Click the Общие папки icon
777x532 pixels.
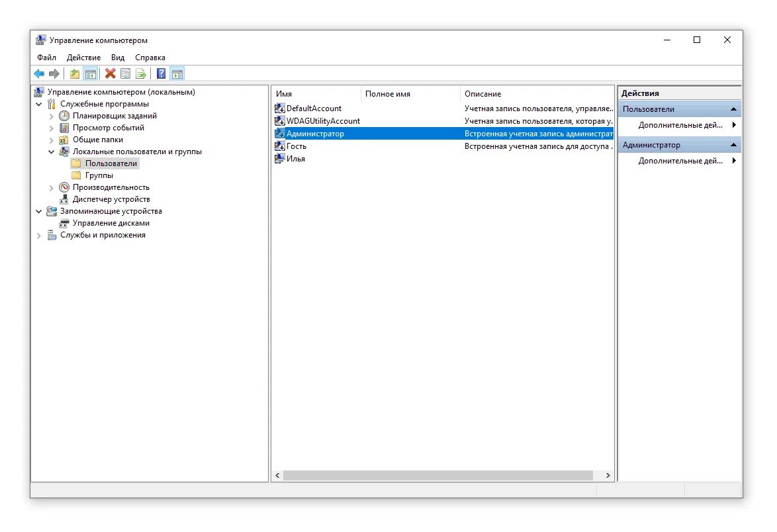click(64, 140)
